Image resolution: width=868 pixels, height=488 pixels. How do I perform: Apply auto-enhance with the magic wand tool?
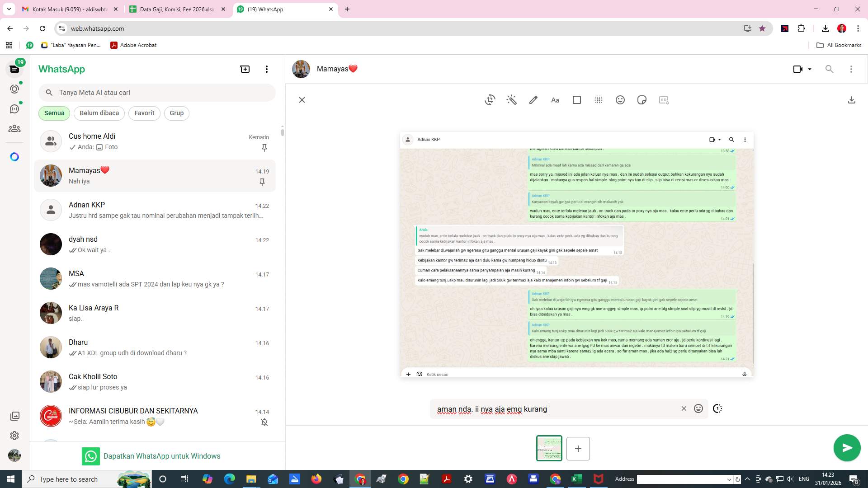click(511, 100)
